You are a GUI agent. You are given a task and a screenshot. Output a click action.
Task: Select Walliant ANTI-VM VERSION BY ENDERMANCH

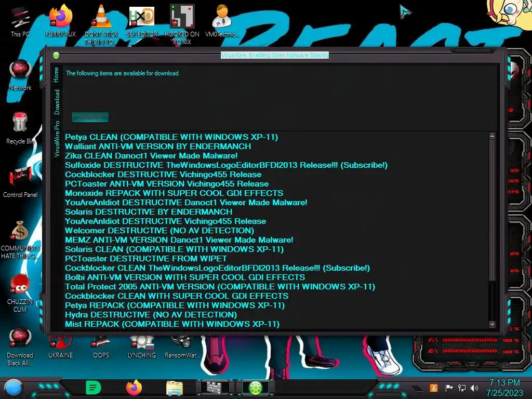[158, 147]
